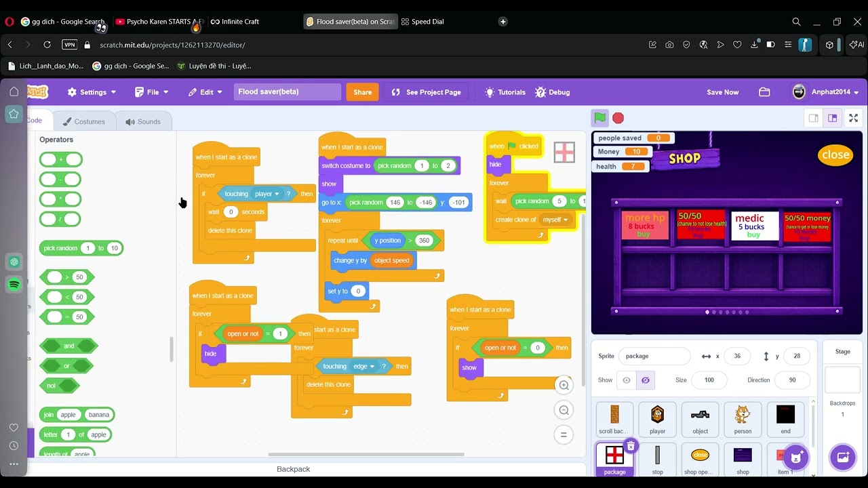Open the Tutorials link
This screenshot has height=488, width=868.
(x=505, y=92)
